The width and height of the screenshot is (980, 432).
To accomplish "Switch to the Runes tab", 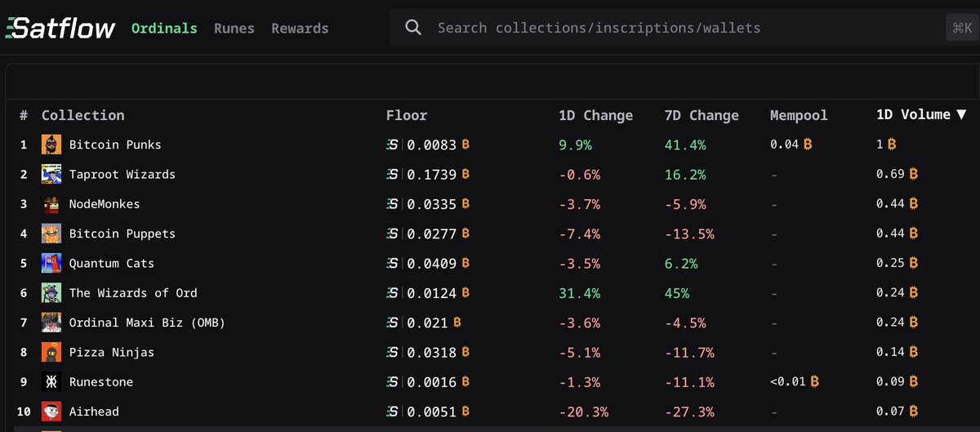I will (234, 28).
